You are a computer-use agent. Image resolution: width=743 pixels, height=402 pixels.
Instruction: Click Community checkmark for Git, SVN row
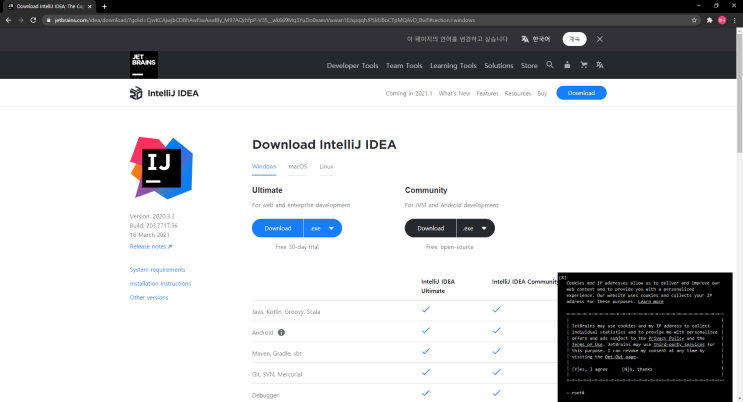[496, 372]
